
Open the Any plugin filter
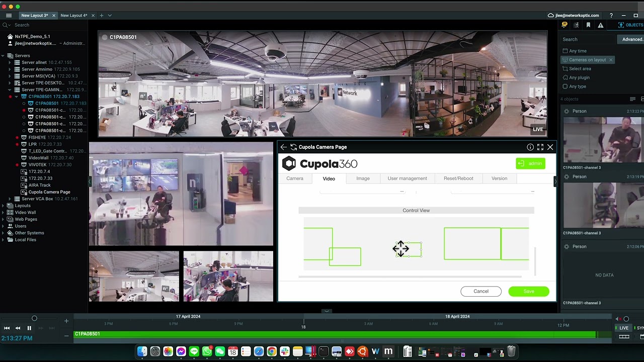pos(576,77)
